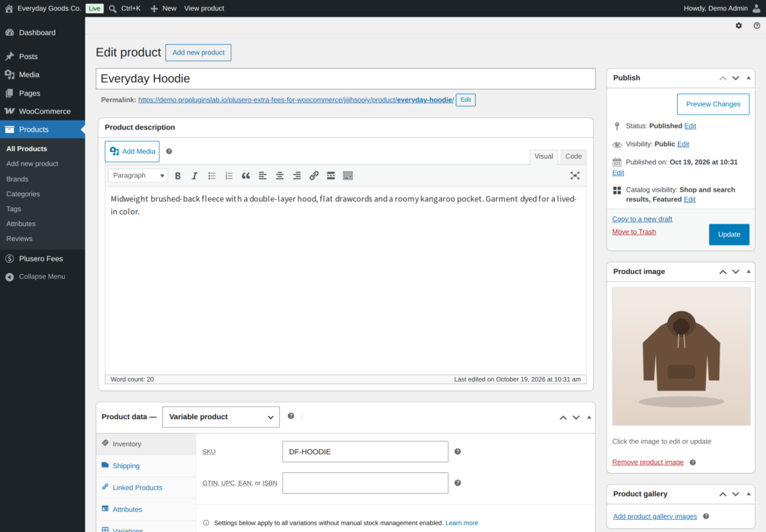The height and width of the screenshot is (532, 766).
Task: Apply blockquote formatting
Action: point(245,176)
